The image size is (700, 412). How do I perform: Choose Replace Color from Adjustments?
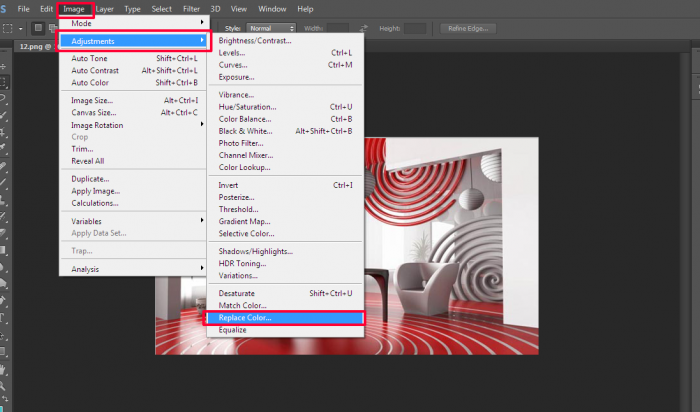pyautogui.click(x=285, y=318)
